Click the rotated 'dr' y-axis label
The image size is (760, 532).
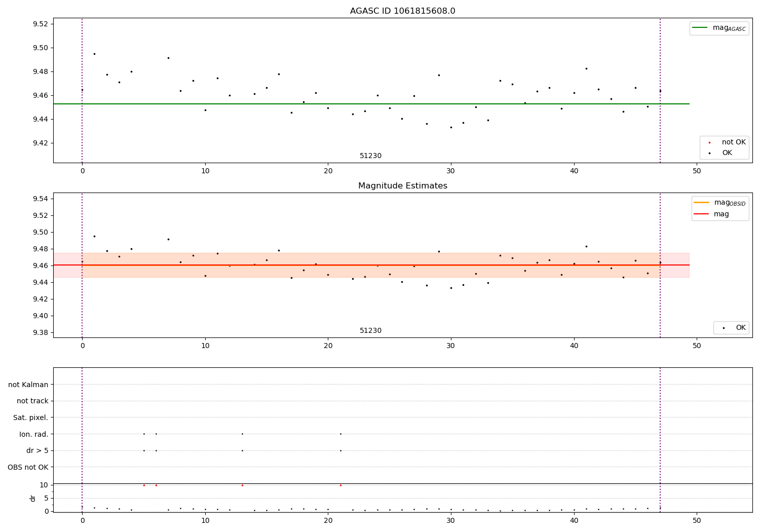coord(33,498)
